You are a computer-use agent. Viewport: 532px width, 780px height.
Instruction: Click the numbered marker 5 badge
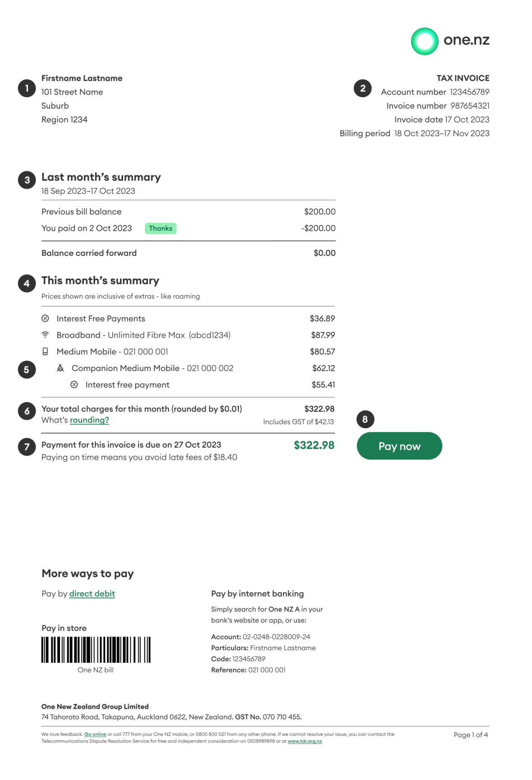pyautogui.click(x=27, y=370)
